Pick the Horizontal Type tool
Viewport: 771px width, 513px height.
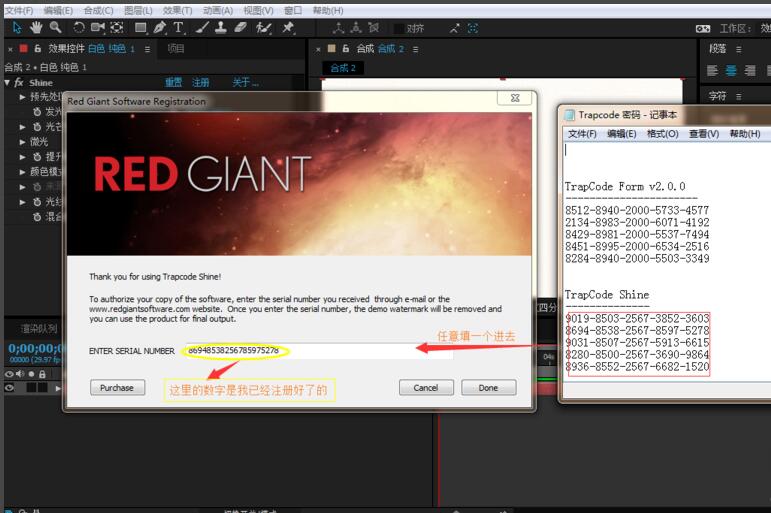(x=179, y=28)
